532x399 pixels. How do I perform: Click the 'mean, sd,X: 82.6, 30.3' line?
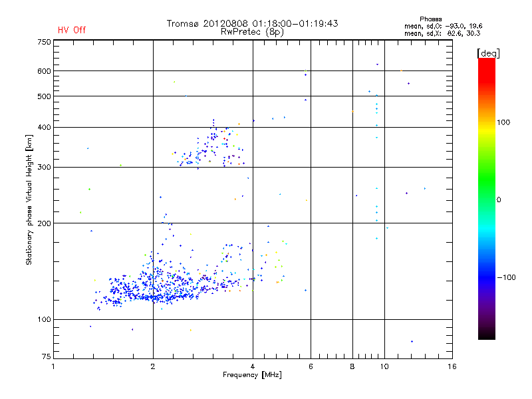(442, 33)
